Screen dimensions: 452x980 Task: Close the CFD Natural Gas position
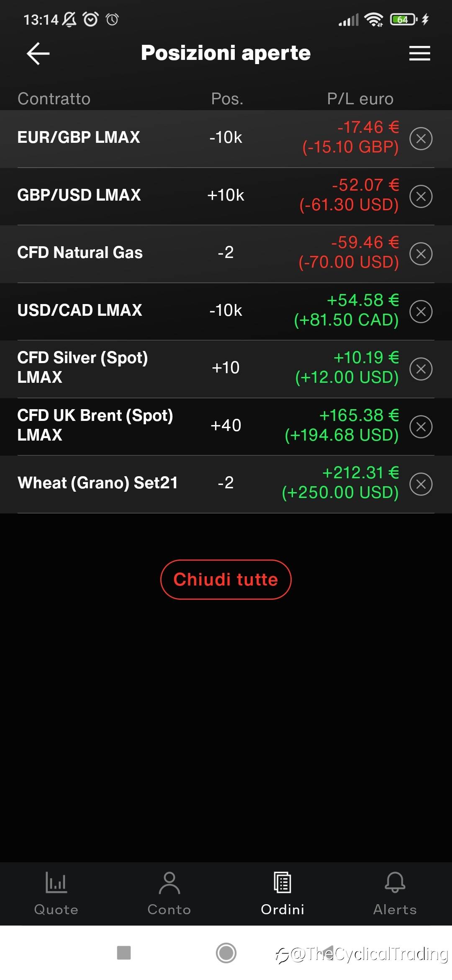point(421,254)
